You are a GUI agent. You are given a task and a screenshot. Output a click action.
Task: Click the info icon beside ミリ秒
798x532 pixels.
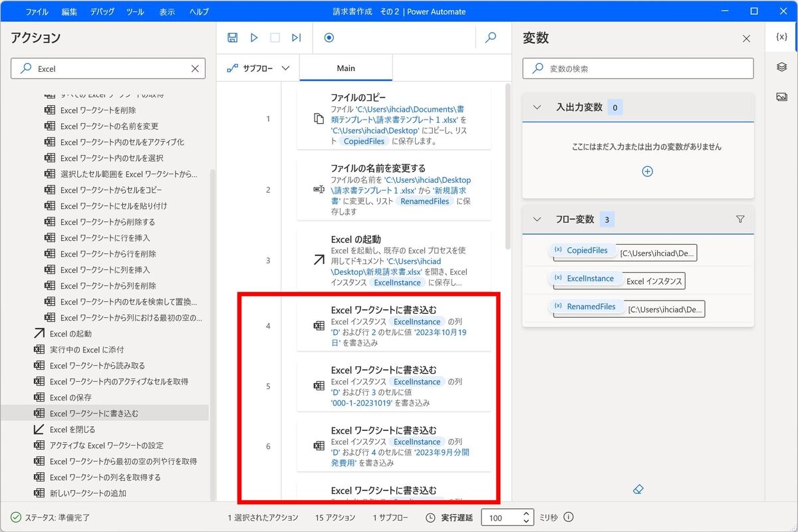(x=569, y=517)
